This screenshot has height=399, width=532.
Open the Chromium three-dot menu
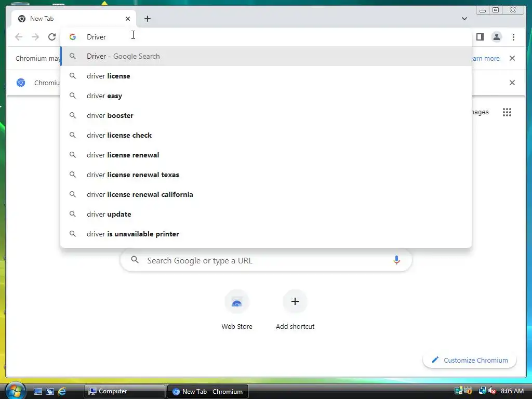point(513,37)
